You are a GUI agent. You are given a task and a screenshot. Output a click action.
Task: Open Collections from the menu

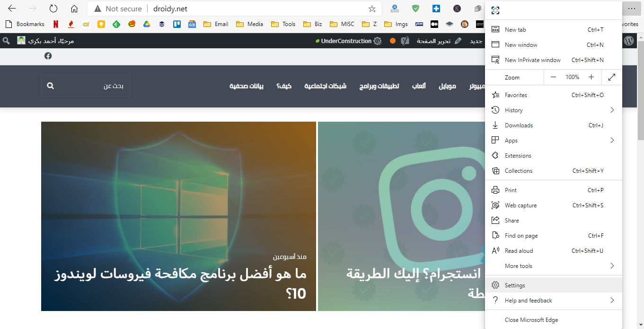554,170
